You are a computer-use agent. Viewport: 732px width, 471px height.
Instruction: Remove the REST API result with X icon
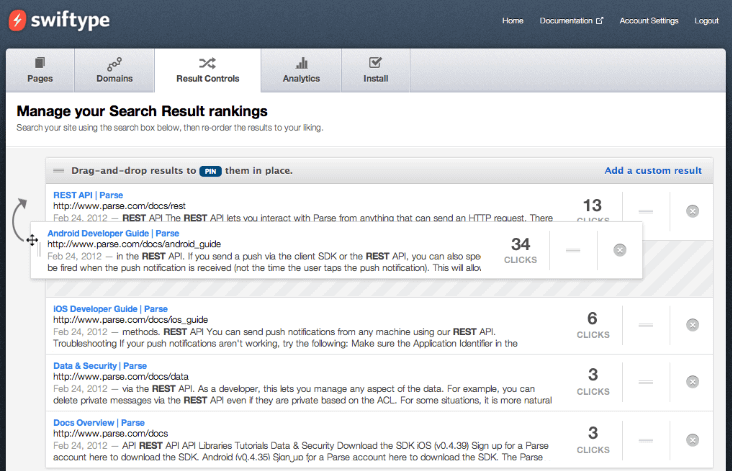[692, 211]
